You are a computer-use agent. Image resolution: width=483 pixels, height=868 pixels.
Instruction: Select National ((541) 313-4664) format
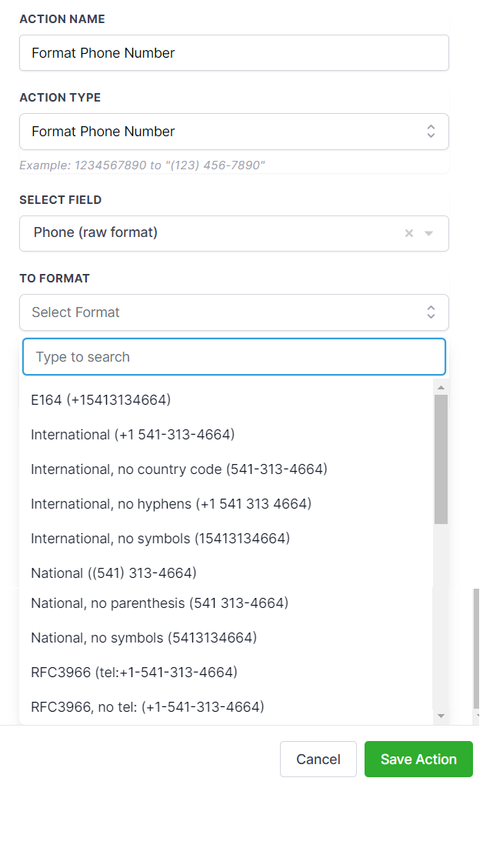225,573
